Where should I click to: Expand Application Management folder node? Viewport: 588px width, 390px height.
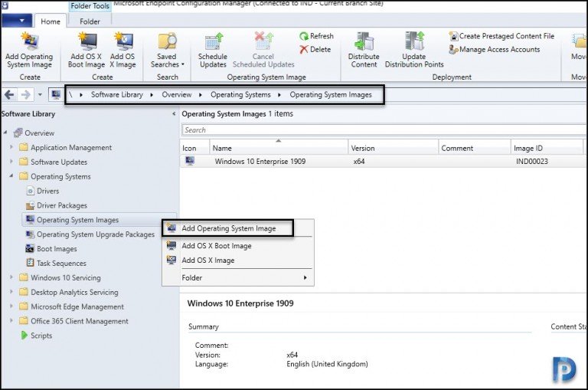(11, 147)
